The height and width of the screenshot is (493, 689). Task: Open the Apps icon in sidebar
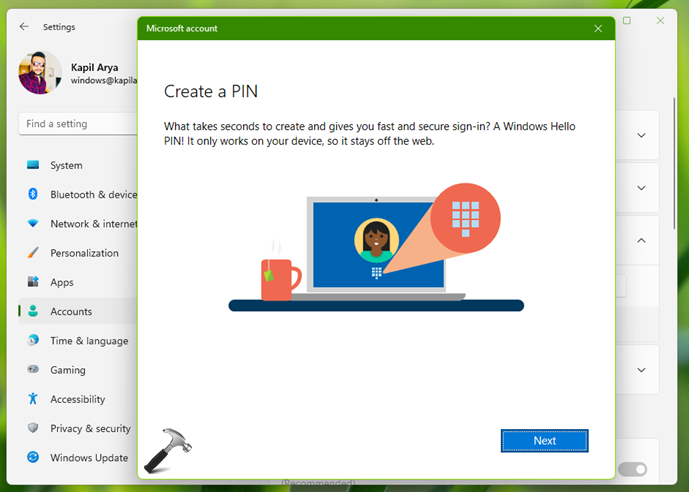point(33,282)
